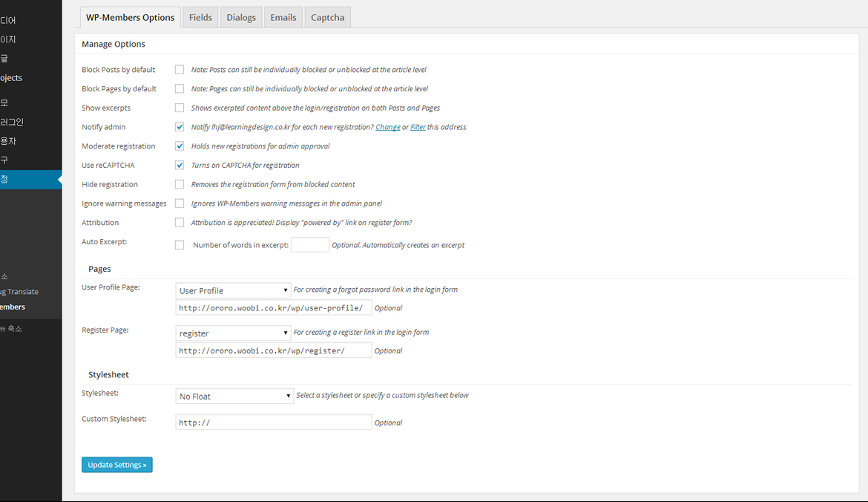Viewport: 868px width, 502px height.
Task: Switch to the Captcha tab
Action: point(327,16)
